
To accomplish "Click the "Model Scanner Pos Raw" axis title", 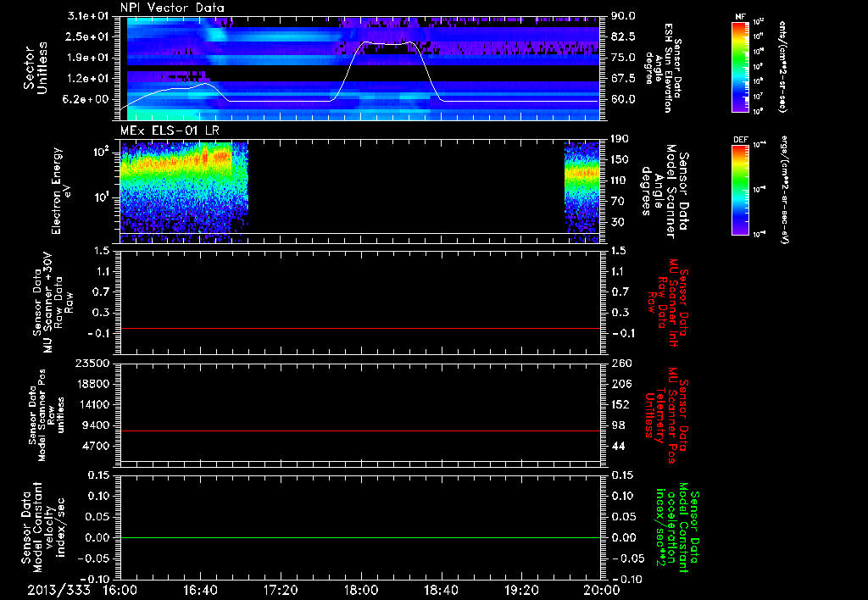I will (x=47, y=415).
